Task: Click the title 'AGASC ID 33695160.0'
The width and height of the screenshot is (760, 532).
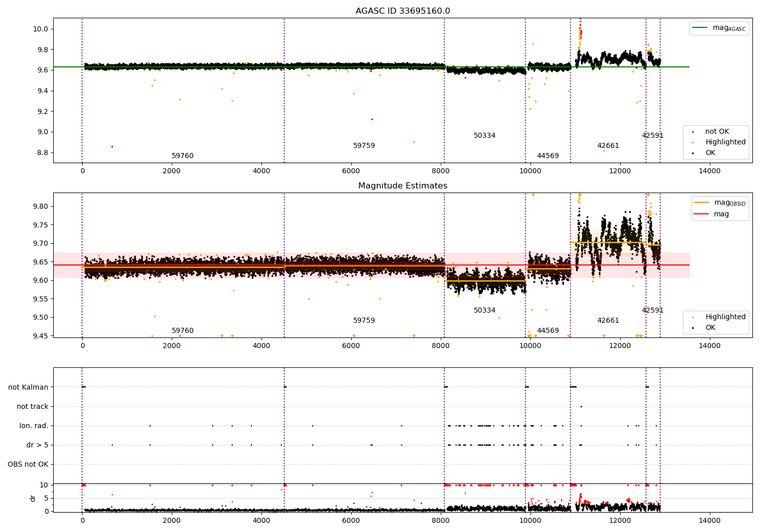Action: (x=403, y=11)
